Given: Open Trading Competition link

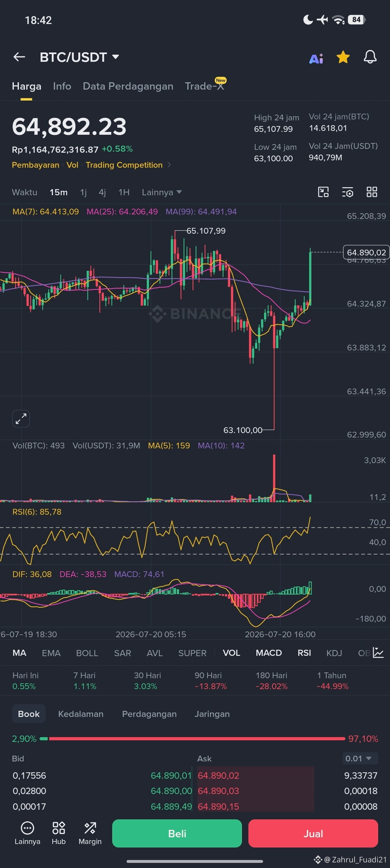Looking at the screenshot, I should tap(124, 165).
